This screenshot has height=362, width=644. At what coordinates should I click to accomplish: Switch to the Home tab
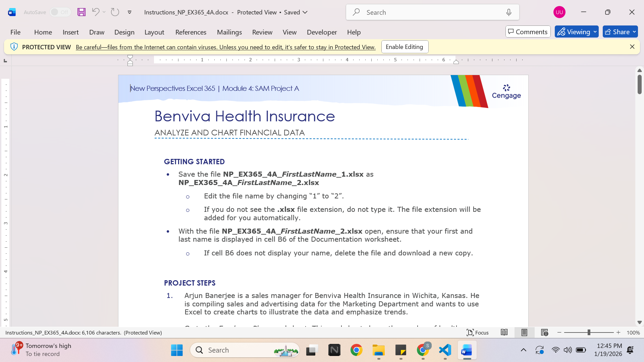point(43,32)
